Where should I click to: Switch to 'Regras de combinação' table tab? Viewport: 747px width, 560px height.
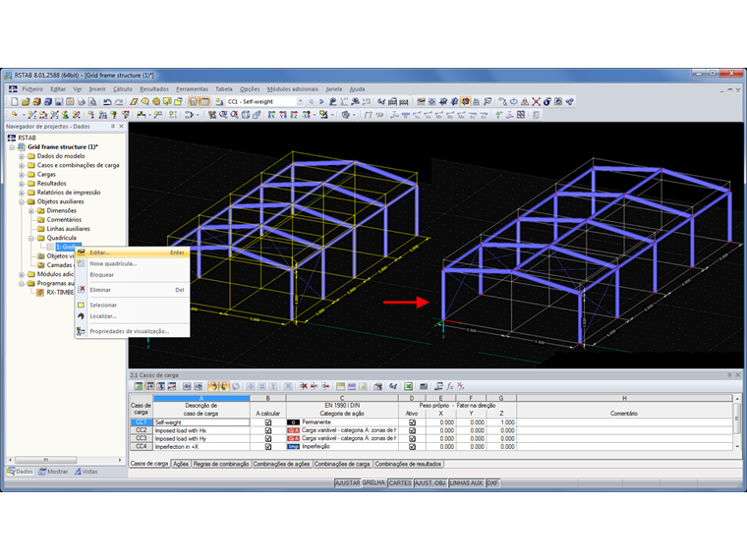pos(221,464)
